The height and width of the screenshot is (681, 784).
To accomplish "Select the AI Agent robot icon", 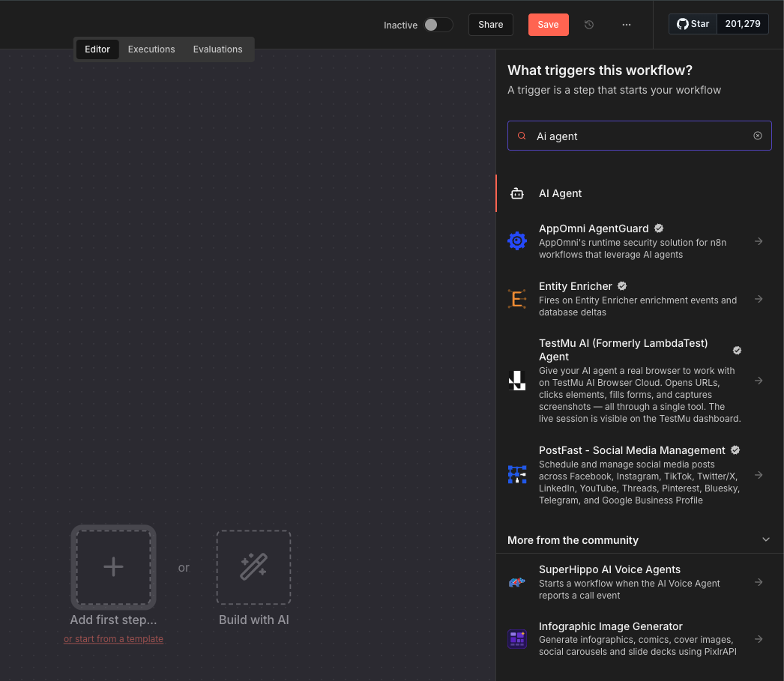I will (x=517, y=193).
